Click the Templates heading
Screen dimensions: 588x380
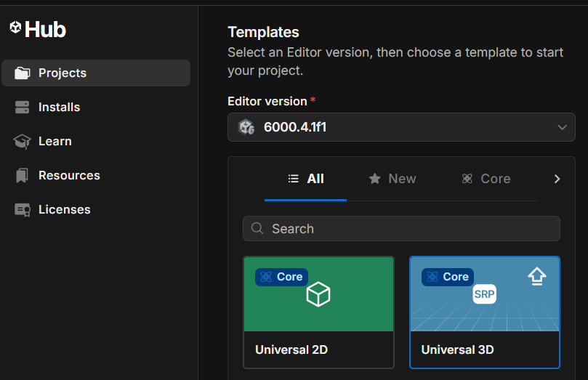click(263, 32)
